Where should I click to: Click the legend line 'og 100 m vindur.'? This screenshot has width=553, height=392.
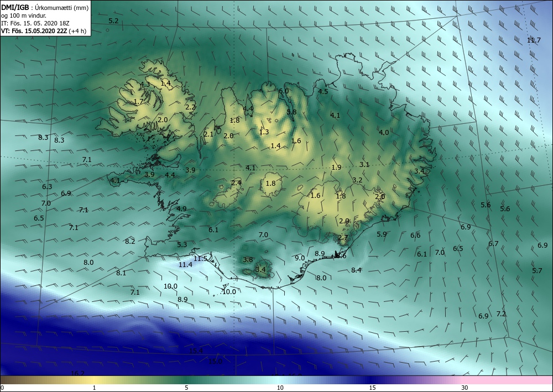[x=24, y=15]
